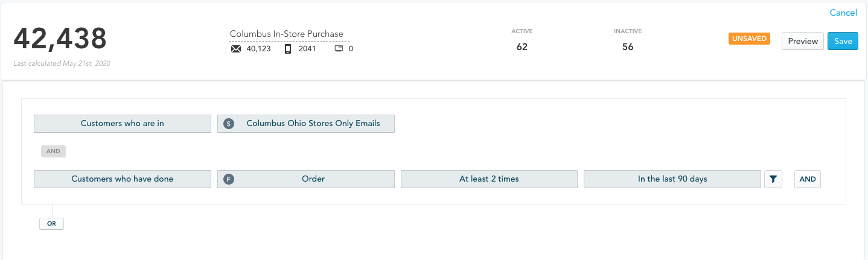Screen dimensions: 868x260
Task: Change the 'At least 2 times' frequency
Action: [x=489, y=179]
